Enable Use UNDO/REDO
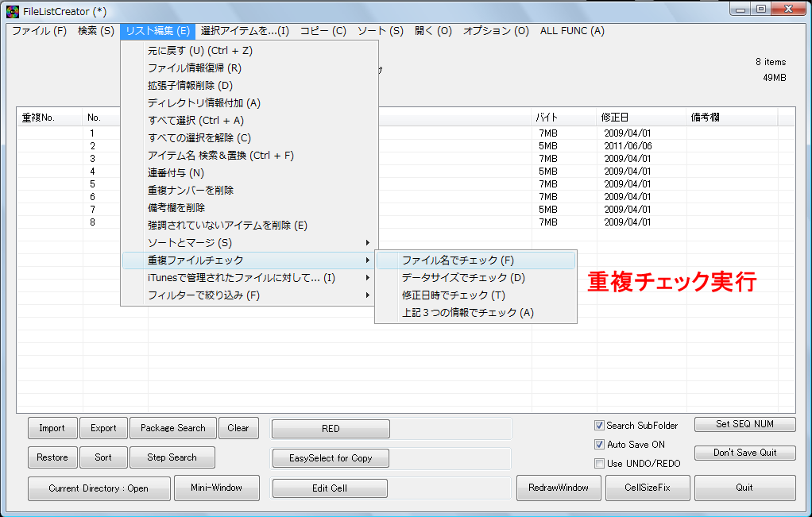Image resolution: width=812 pixels, height=517 pixels. 600,463
